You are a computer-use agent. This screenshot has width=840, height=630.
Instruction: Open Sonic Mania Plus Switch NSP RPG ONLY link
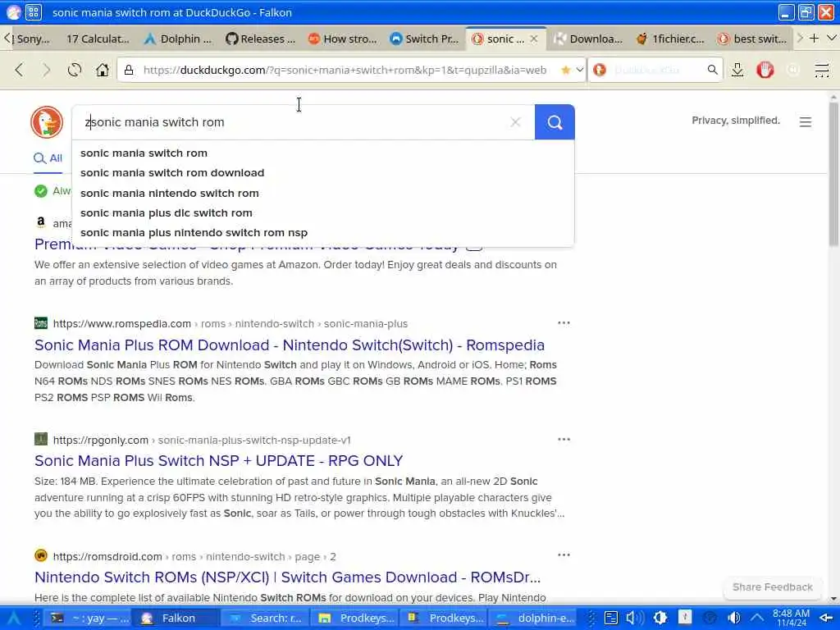tap(218, 461)
